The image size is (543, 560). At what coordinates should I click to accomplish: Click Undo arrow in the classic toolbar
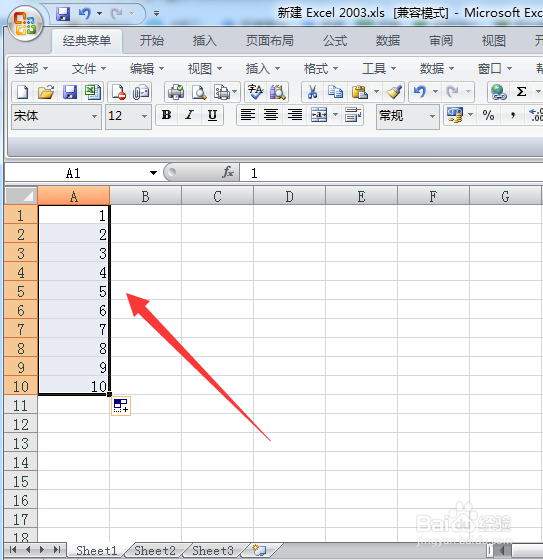pyautogui.click(x=420, y=92)
